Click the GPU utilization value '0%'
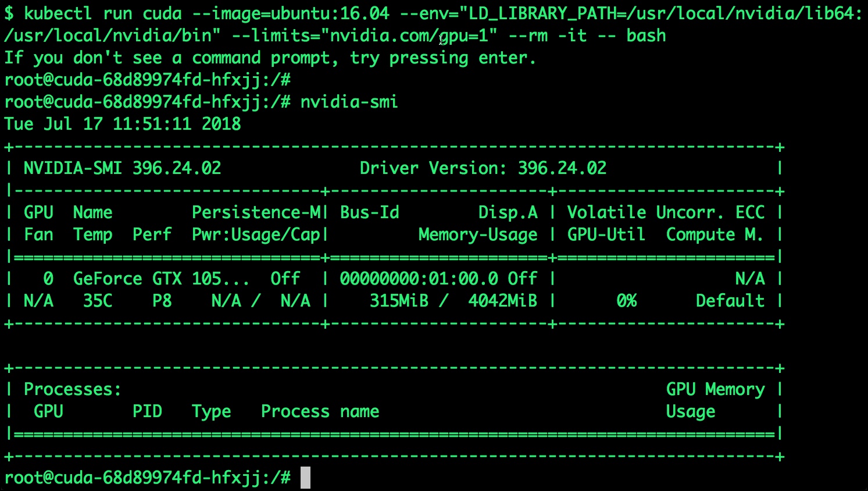The width and height of the screenshot is (868, 491). [x=627, y=301]
